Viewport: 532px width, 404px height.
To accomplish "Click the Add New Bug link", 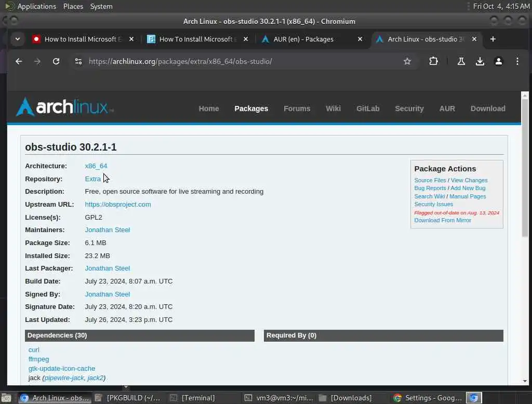I will coord(468,188).
